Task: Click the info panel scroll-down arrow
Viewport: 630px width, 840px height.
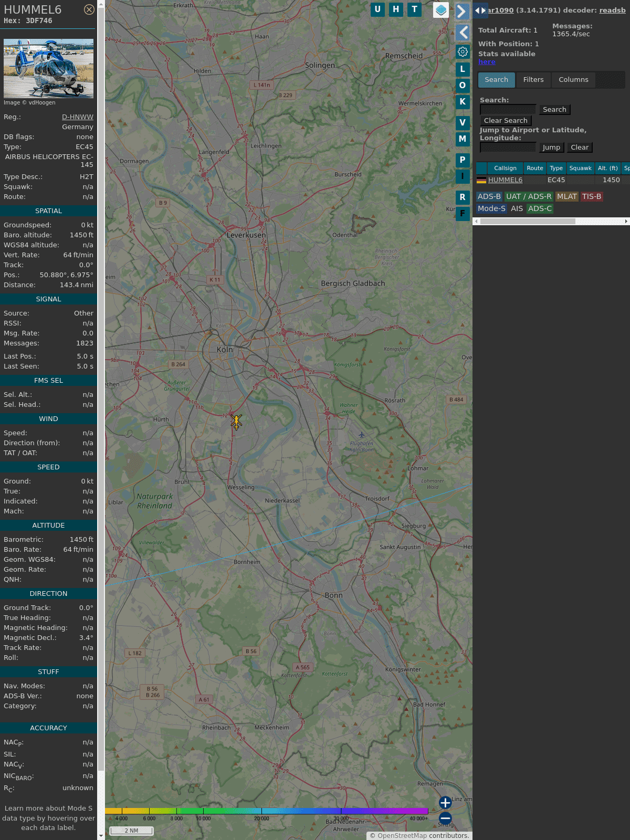Action: [x=101, y=836]
